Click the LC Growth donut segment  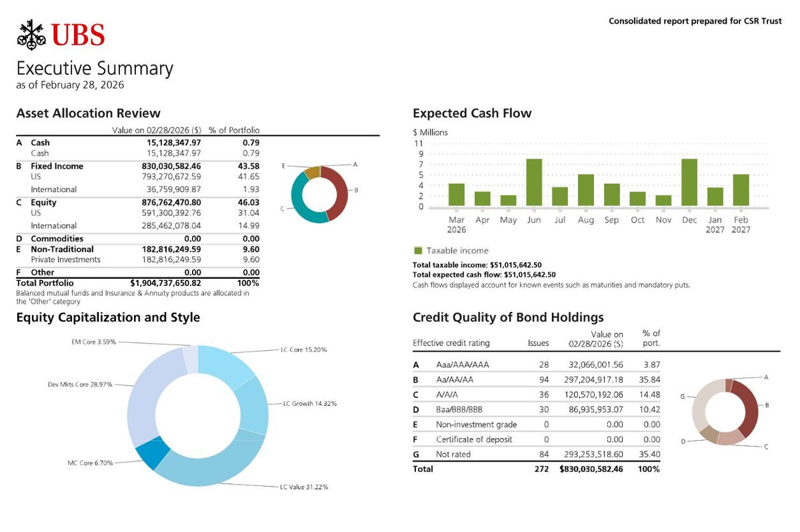(x=253, y=407)
